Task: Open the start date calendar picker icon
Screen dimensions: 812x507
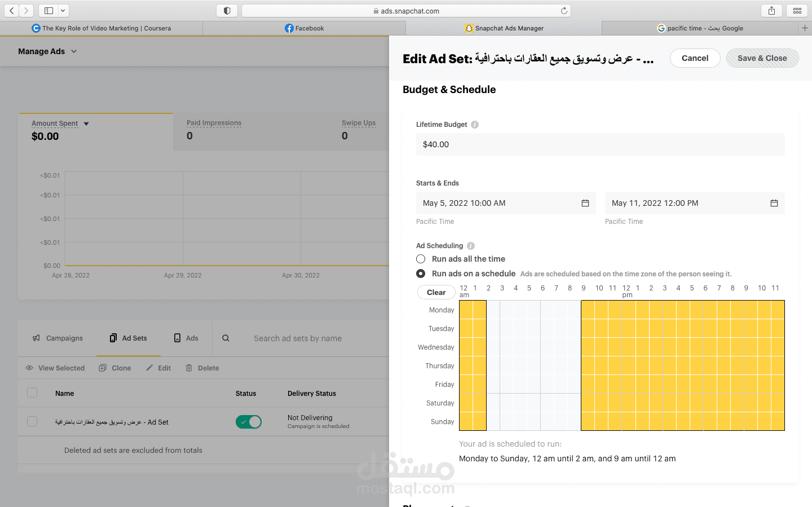Action: pyautogui.click(x=585, y=203)
